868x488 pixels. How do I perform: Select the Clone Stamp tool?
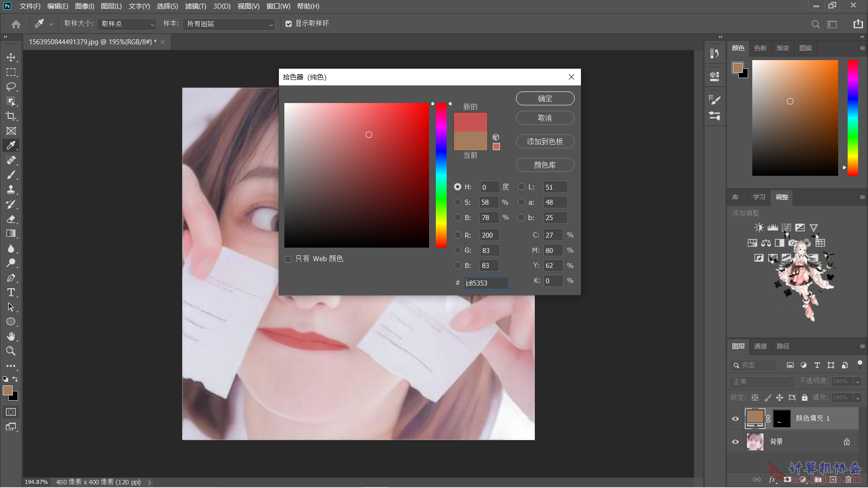coord(11,189)
